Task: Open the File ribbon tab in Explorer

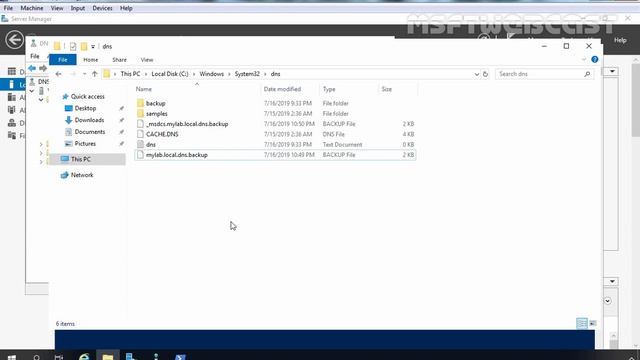Action: (62, 60)
